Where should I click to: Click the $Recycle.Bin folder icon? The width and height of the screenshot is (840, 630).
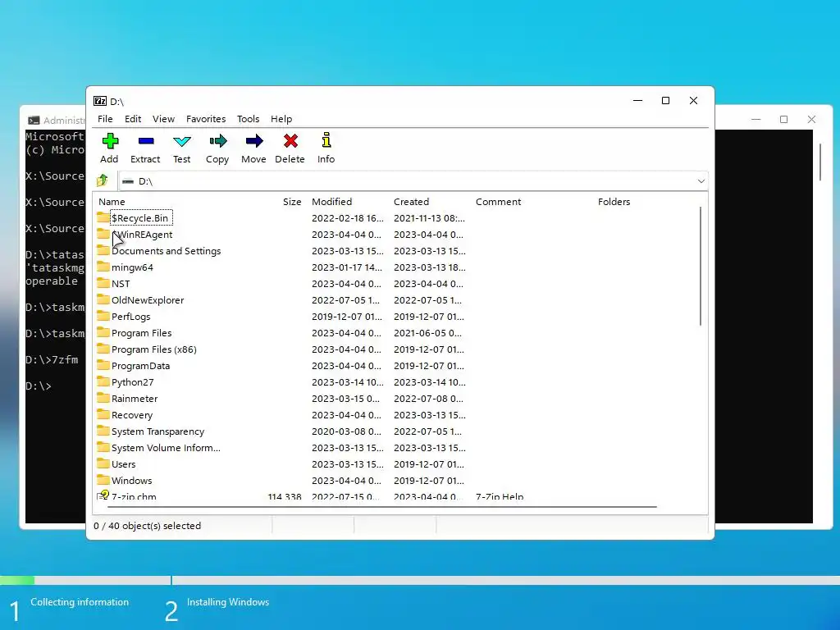click(x=103, y=217)
